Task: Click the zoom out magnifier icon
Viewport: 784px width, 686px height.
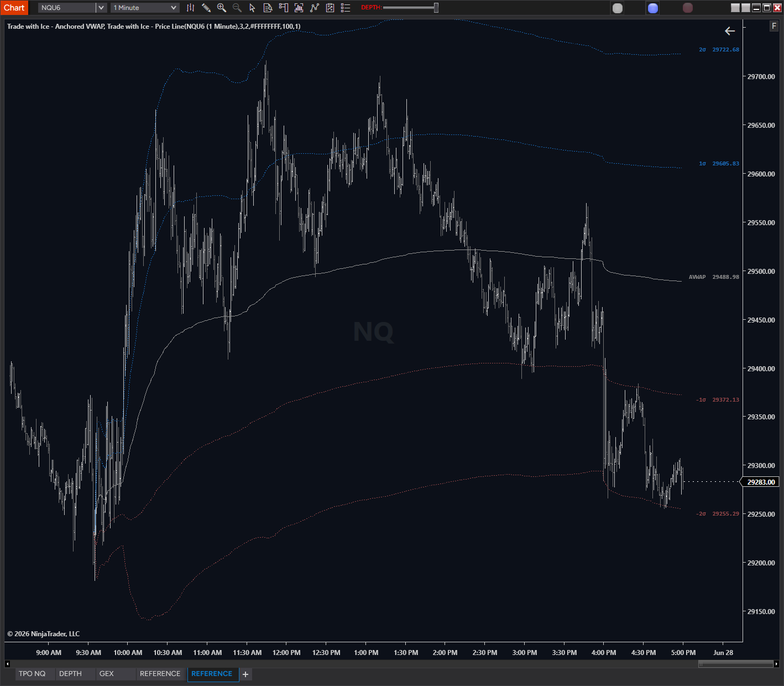Action: pyautogui.click(x=237, y=8)
